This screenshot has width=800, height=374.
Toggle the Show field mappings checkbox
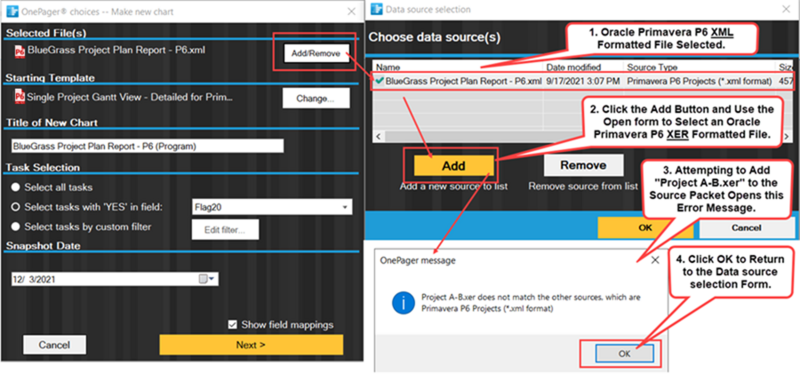tap(233, 325)
